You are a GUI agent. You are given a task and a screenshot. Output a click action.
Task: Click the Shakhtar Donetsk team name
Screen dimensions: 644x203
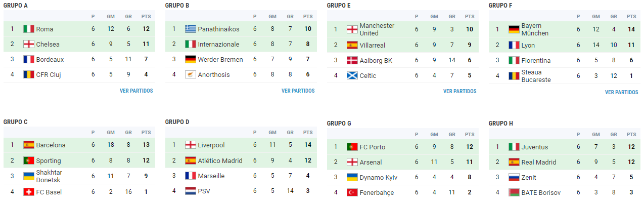(x=49, y=176)
